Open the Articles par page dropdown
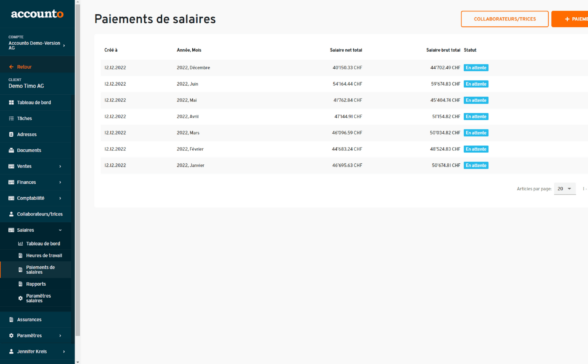 coord(564,189)
